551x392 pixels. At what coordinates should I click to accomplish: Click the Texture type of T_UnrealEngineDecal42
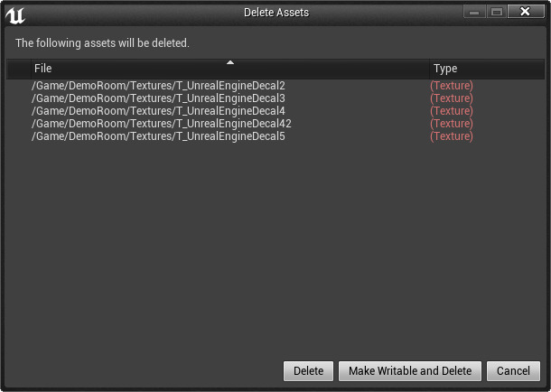(x=452, y=124)
